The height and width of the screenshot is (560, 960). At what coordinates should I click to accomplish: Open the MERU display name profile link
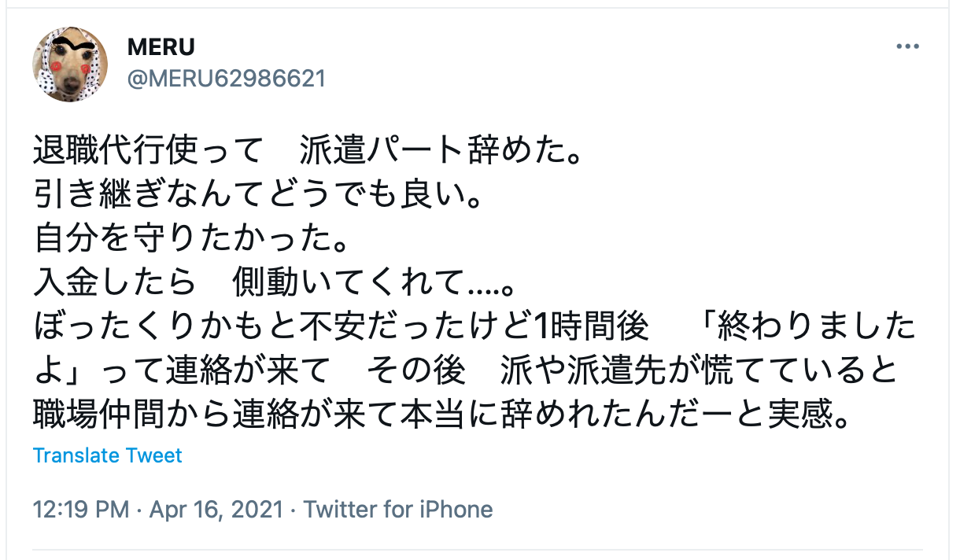point(161,46)
